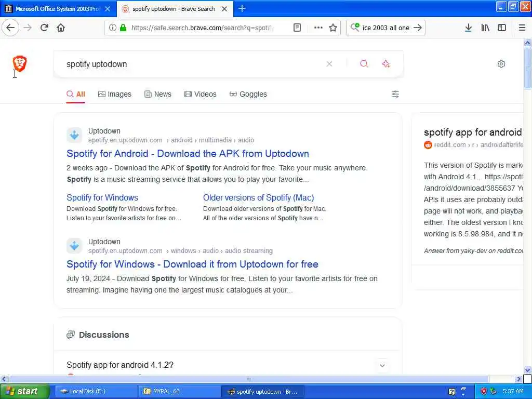
Task: Switch to News results
Action: (x=158, y=94)
